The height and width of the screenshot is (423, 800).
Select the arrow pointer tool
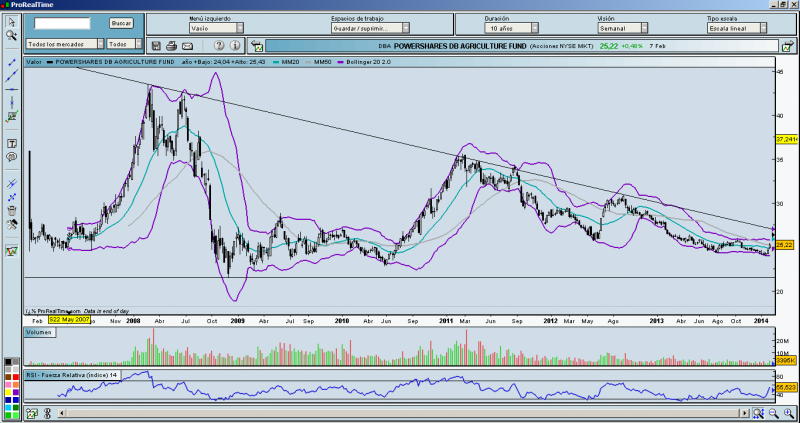(11, 22)
